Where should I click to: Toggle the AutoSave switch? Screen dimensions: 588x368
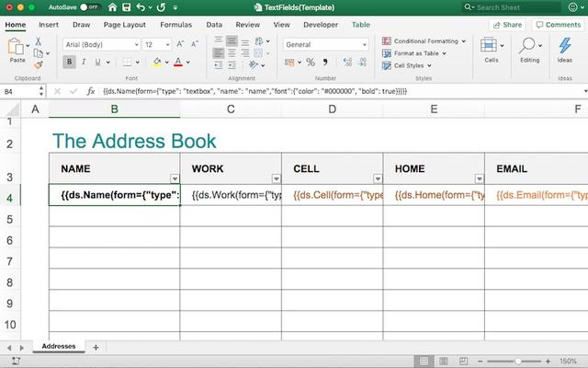[x=89, y=7]
